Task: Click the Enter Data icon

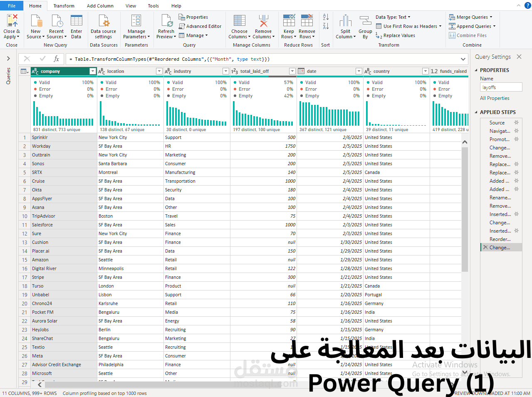Action: pos(77,20)
